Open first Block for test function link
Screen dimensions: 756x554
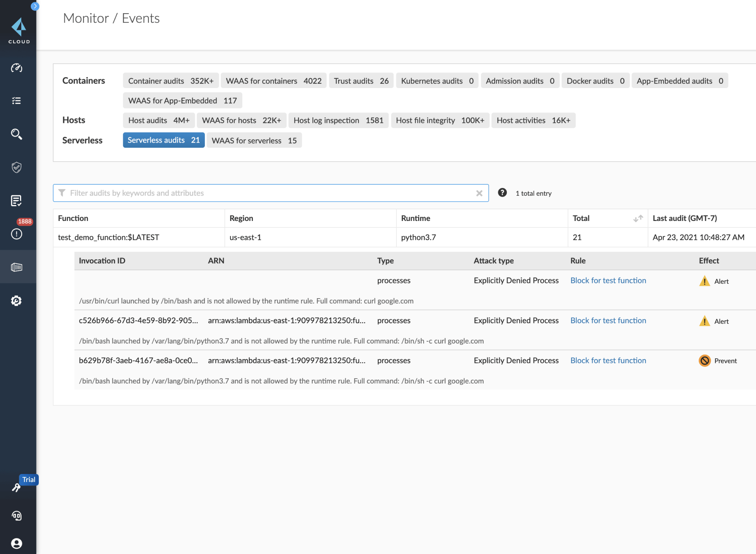(x=608, y=281)
